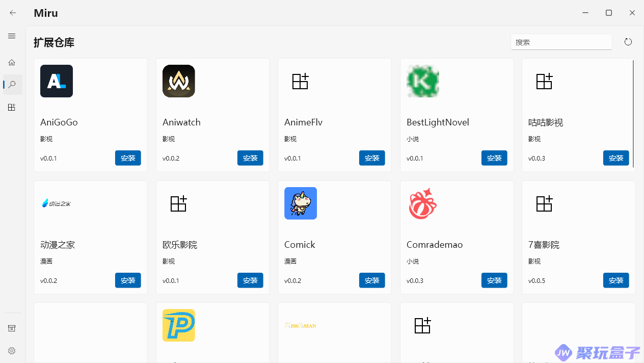Click the 小说 label under BestLightNovel

[413, 139]
